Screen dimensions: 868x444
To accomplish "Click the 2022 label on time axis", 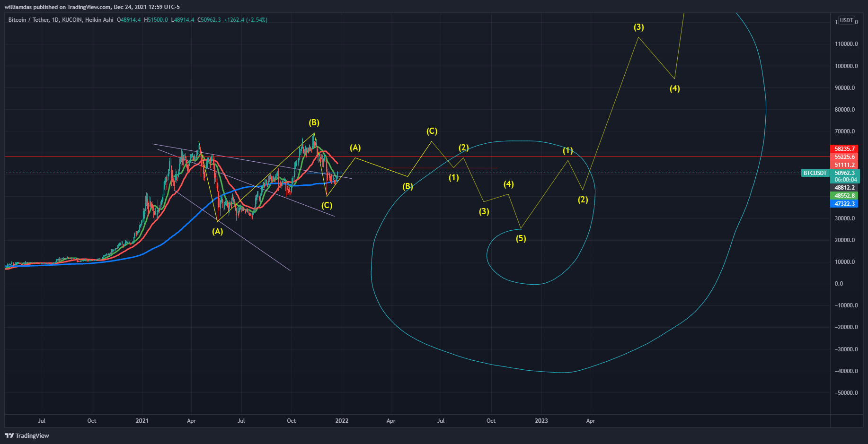I will pyautogui.click(x=342, y=421).
